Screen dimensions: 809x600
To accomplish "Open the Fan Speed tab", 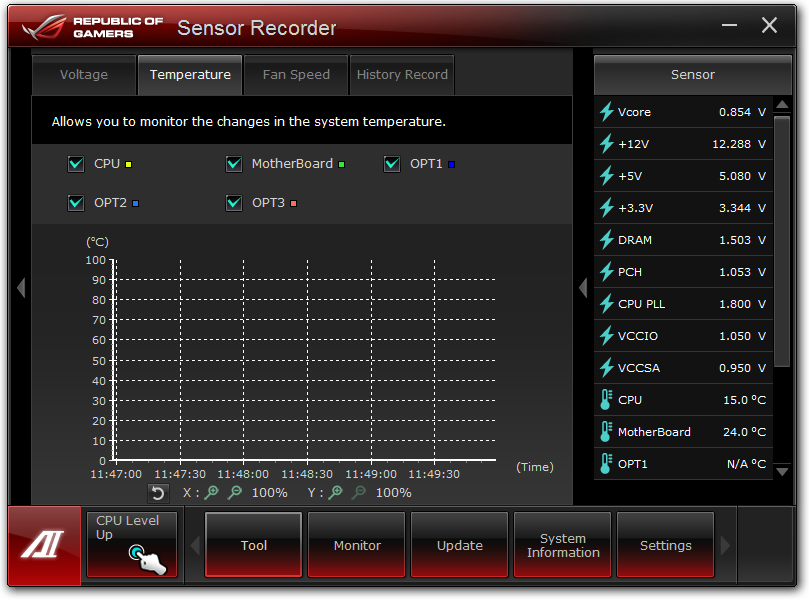I will pyautogui.click(x=296, y=75).
